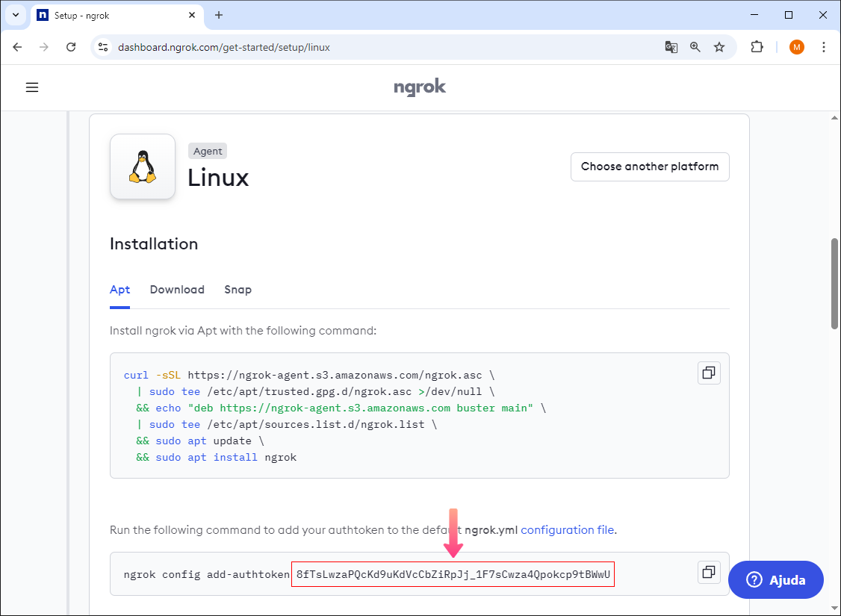Select the Setup - ngrok browser tab
This screenshot has width=841, height=616.
click(x=117, y=15)
